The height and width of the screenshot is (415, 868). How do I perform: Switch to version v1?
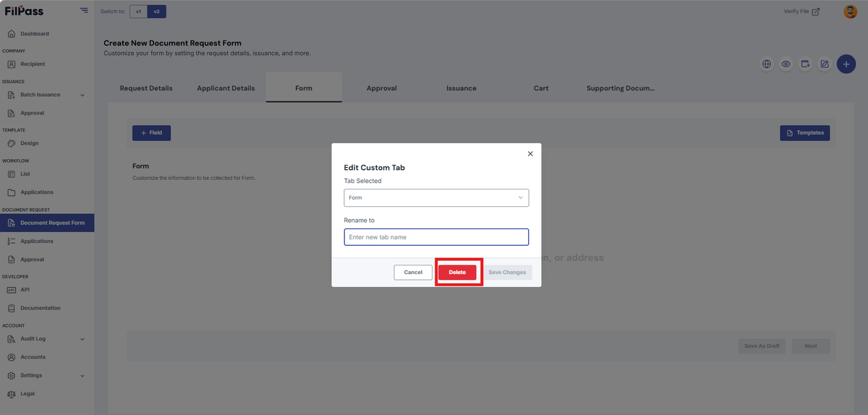point(138,12)
